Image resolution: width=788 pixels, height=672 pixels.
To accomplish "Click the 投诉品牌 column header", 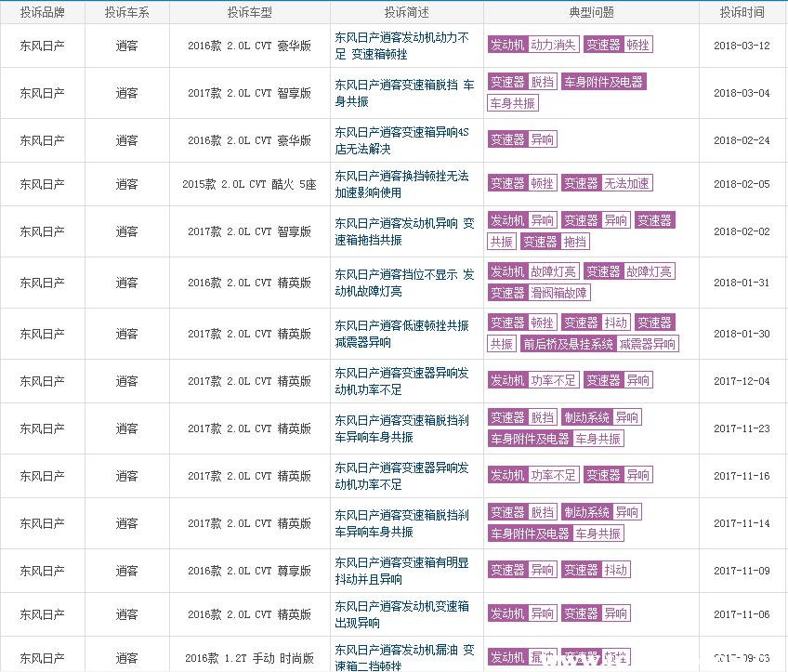I will point(42,12).
